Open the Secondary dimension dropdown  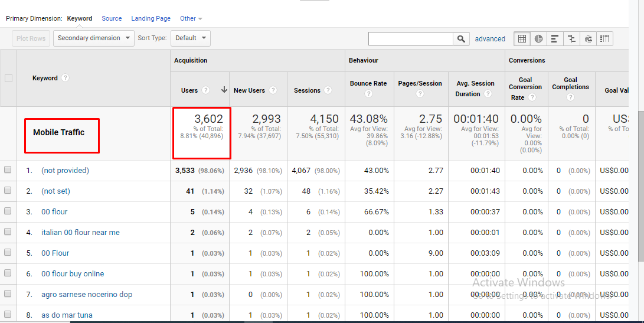click(94, 38)
